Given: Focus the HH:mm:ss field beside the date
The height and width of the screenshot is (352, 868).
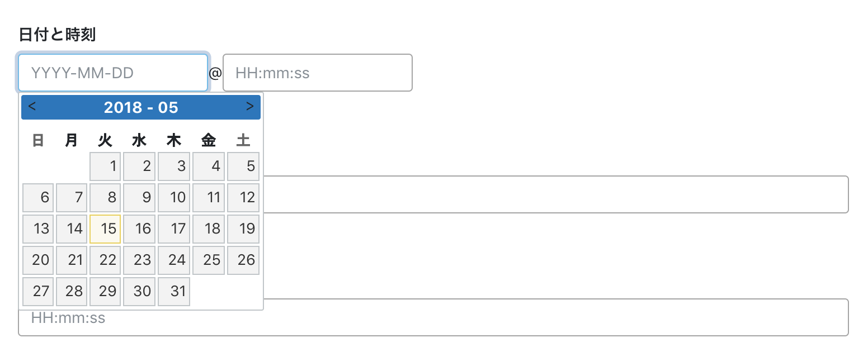Looking at the screenshot, I should [317, 73].
